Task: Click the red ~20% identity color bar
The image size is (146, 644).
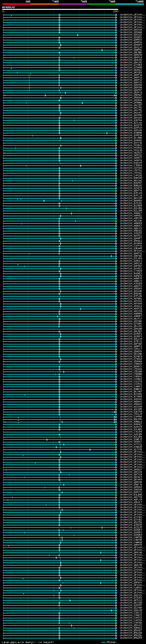Action: pyautogui.click(x=16, y=4)
